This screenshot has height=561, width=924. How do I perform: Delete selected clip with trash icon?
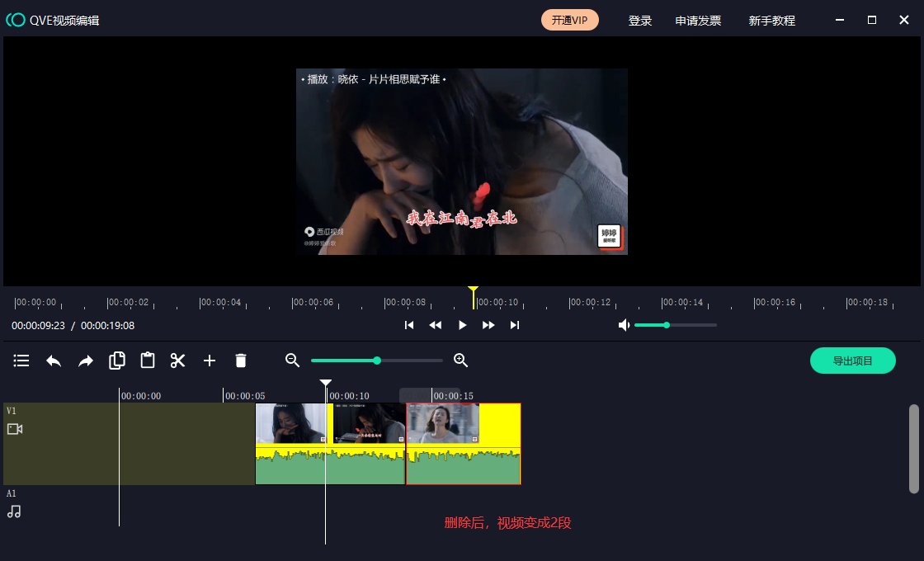[241, 361]
